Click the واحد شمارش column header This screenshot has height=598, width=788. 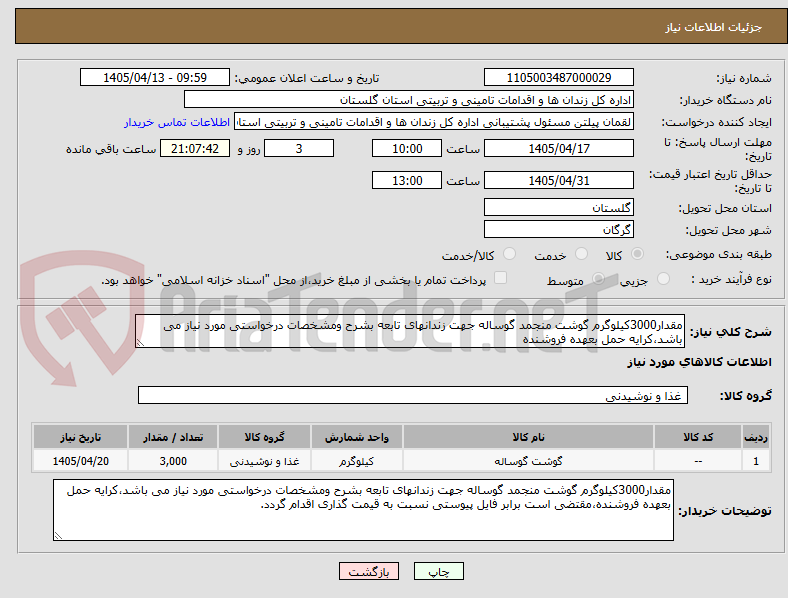pyautogui.click(x=357, y=437)
